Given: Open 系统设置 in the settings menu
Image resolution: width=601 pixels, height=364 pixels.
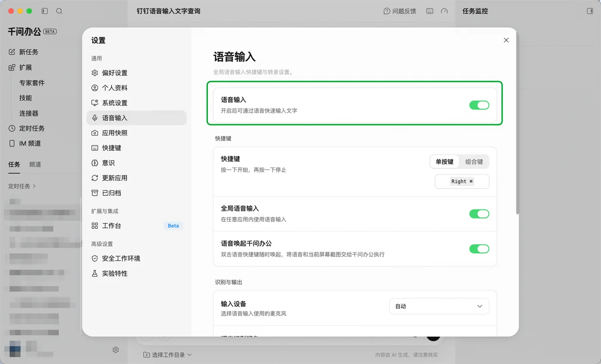Looking at the screenshot, I should (137, 103).
